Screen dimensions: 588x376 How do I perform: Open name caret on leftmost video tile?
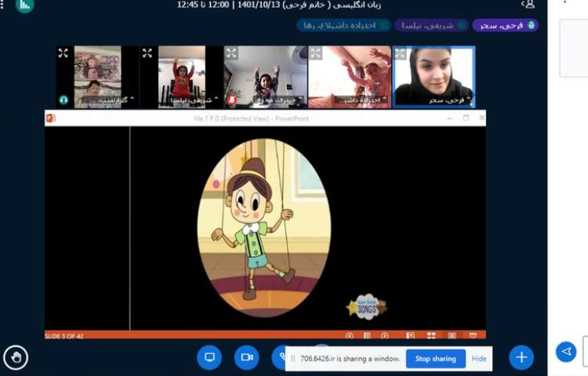pyautogui.click(x=132, y=99)
